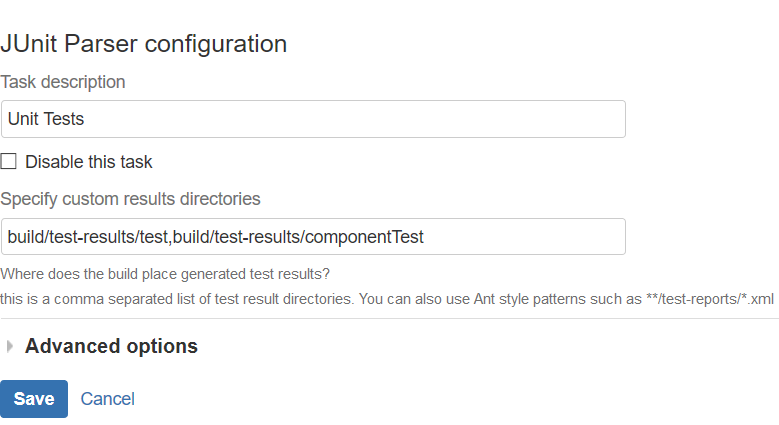Place cursor on "Unit Tests" text
The width and height of the screenshot is (779, 425).
tap(46, 119)
